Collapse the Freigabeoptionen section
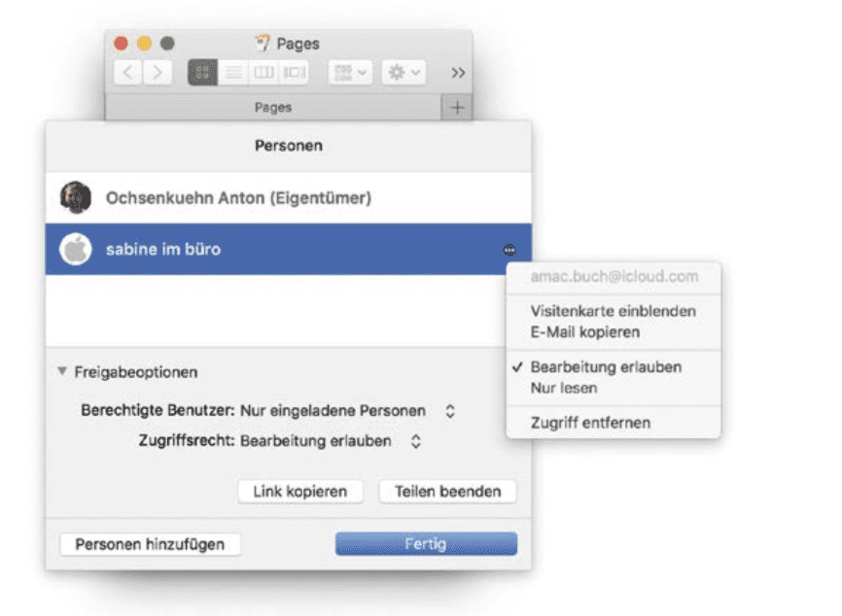842x616 pixels. click(x=63, y=371)
